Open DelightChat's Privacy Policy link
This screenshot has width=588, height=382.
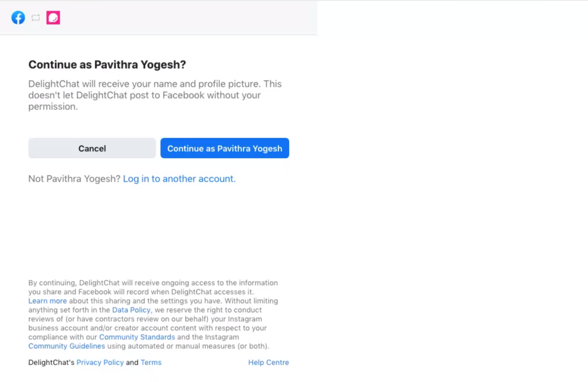pyautogui.click(x=100, y=362)
